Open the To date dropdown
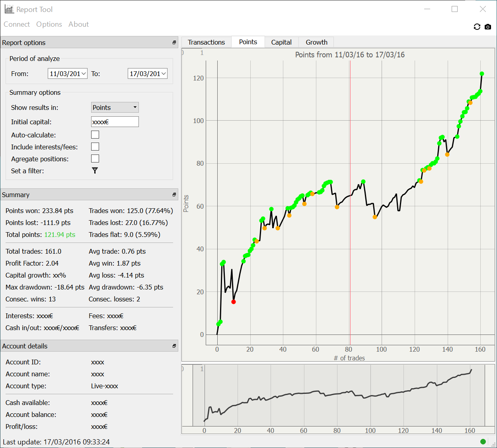497x448 pixels. (164, 74)
